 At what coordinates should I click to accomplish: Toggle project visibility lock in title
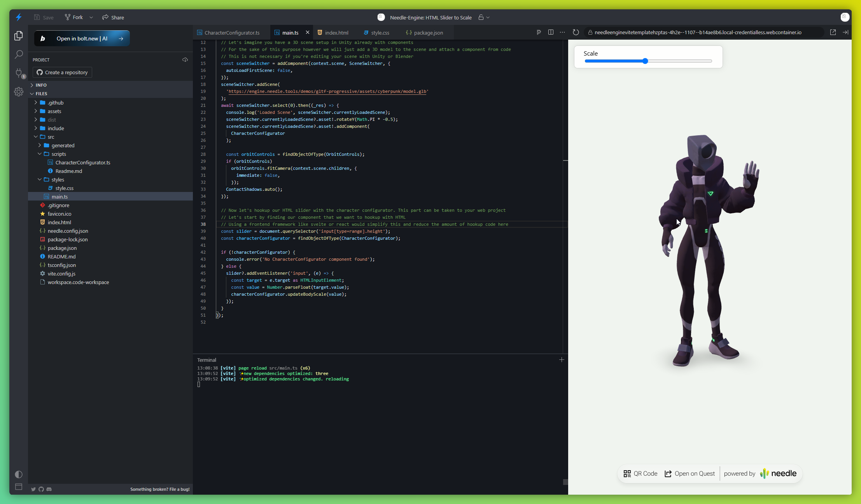(x=481, y=17)
